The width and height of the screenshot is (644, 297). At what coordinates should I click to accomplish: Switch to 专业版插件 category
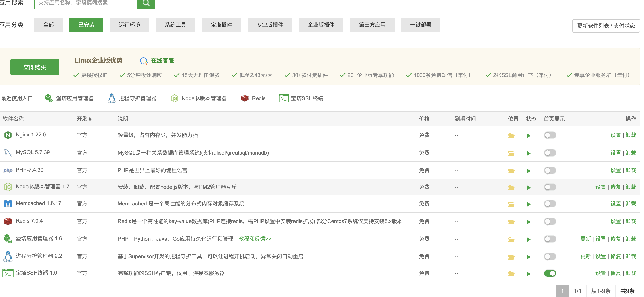270,25
